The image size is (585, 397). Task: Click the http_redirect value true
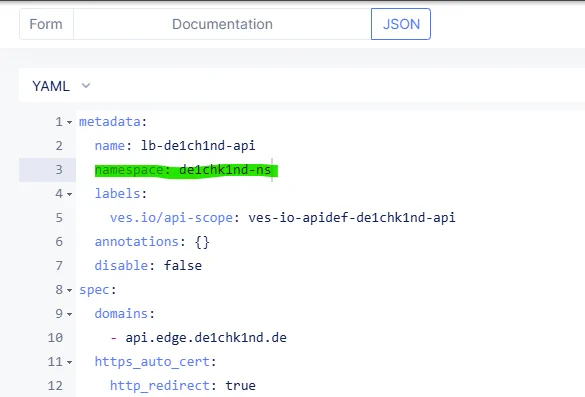pyautogui.click(x=240, y=385)
